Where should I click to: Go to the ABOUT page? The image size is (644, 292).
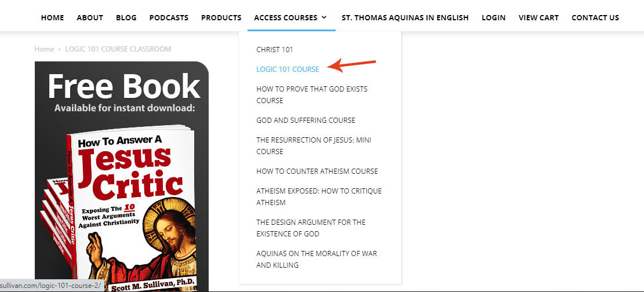[90, 17]
